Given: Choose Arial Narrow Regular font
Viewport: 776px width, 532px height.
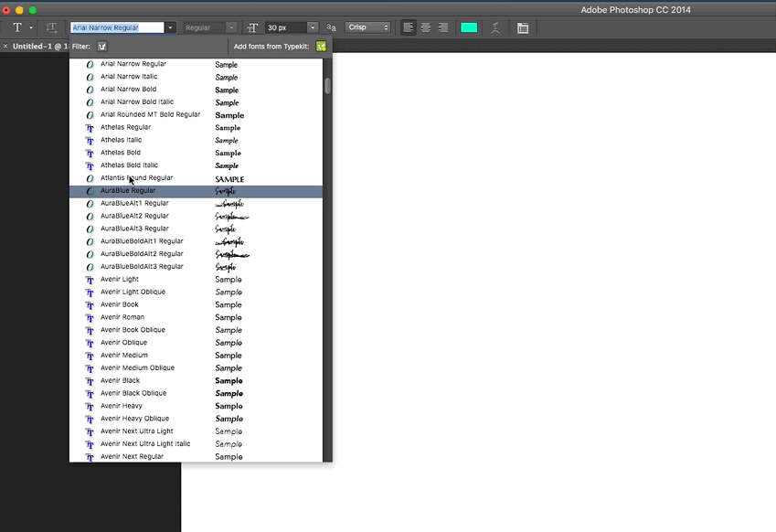Looking at the screenshot, I should [196, 64].
